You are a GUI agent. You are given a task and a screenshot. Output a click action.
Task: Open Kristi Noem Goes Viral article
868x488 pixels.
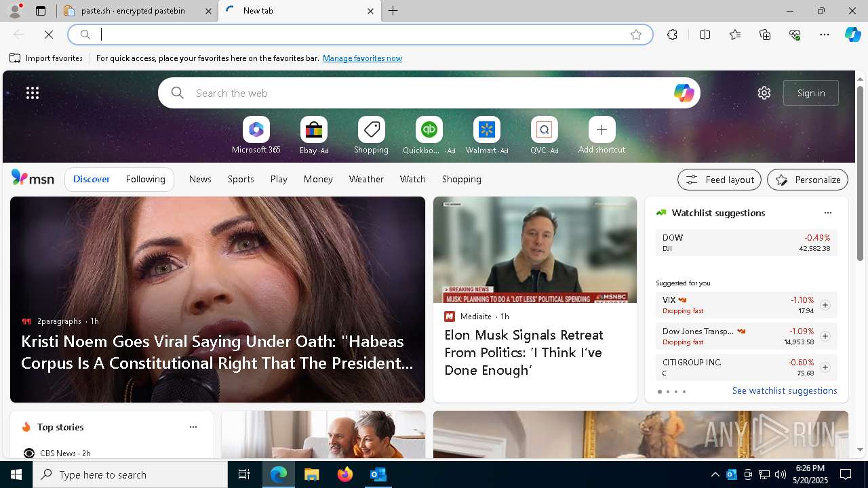tap(217, 352)
